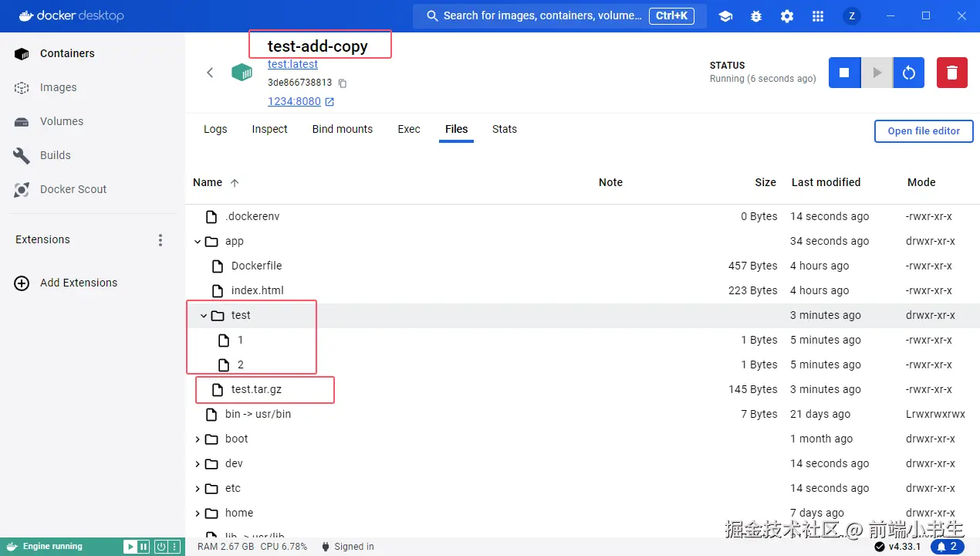Sort by the Last modified column header
The image size is (980, 556).
click(x=826, y=182)
